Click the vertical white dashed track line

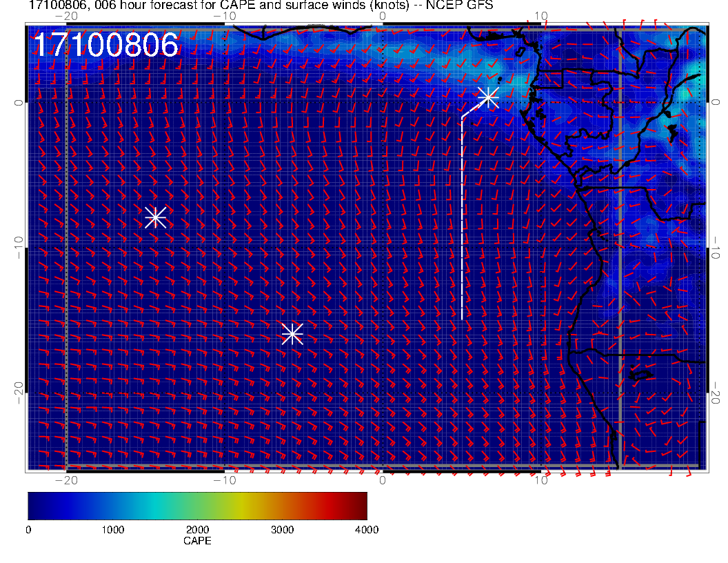coord(462,221)
